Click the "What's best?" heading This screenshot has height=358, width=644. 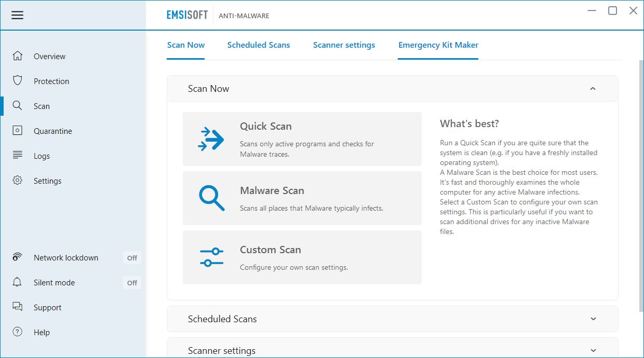point(469,123)
